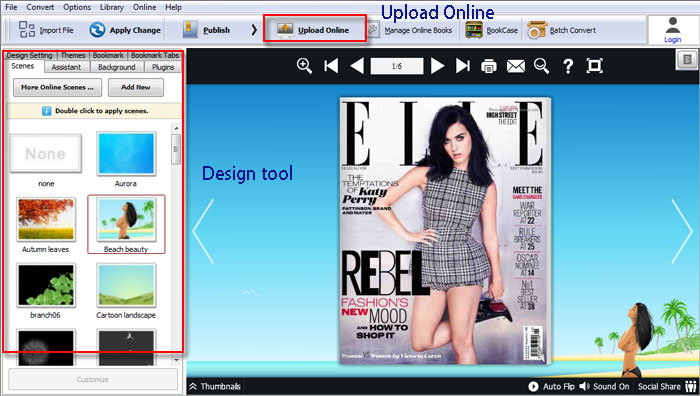Click the search magnifier icon
Viewport: 700px width, 396px height.
[542, 66]
